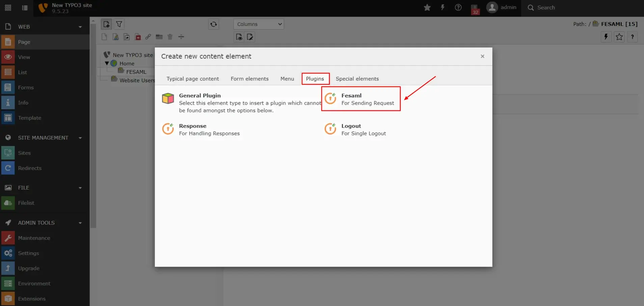
Task: Toggle the page tree list icon
Action: click(25, 7)
